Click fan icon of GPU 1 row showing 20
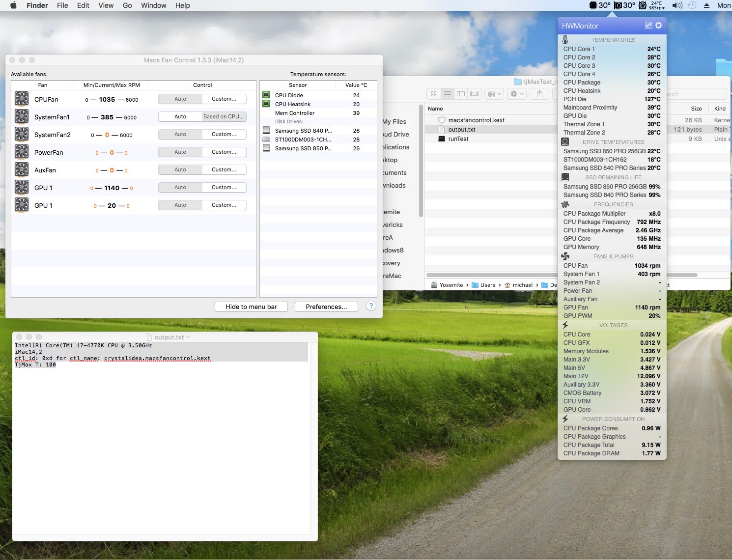Viewport: 732px width, 560px height. tap(21, 205)
